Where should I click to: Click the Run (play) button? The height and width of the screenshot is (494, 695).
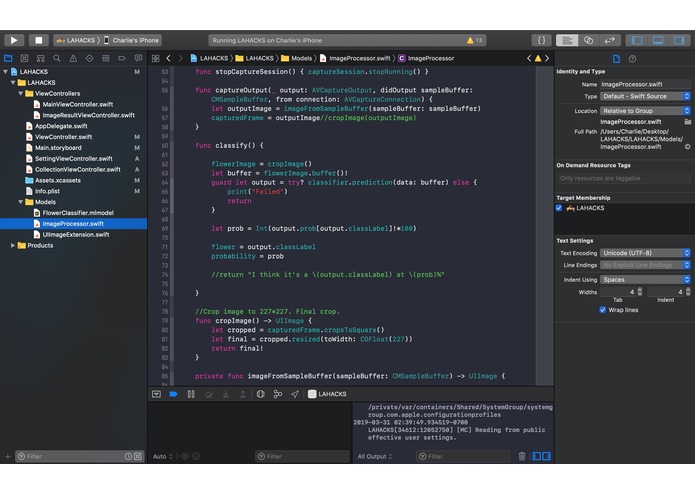coord(14,40)
